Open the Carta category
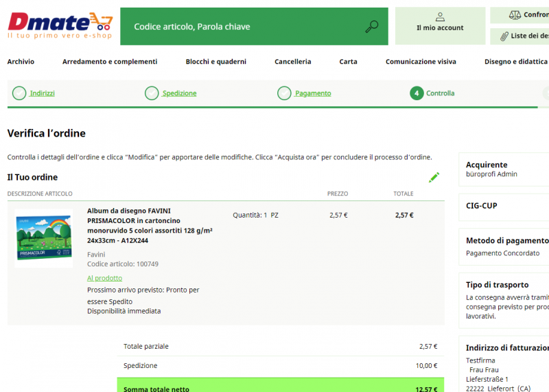The height and width of the screenshot is (392, 549). 348,62
